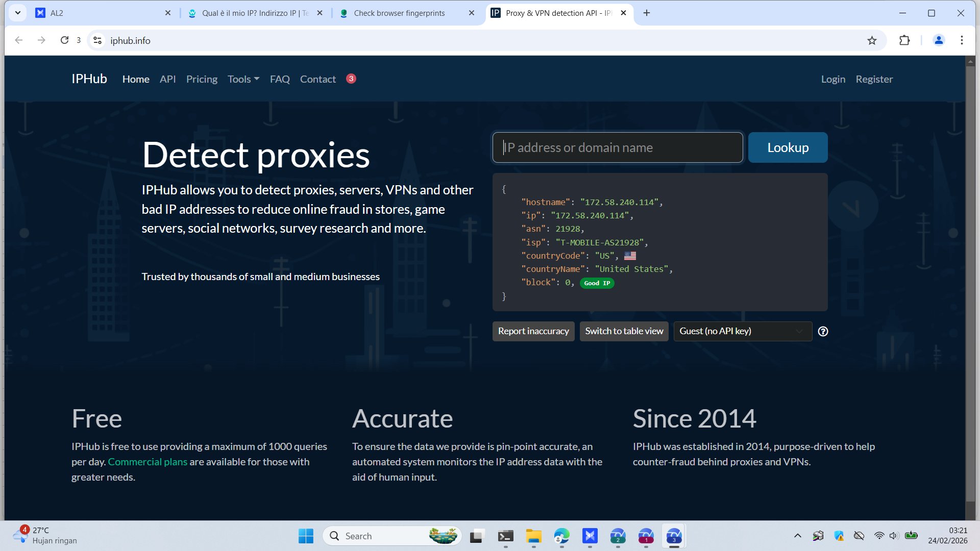The height and width of the screenshot is (551, 980).
Task: Switch to Check browser fingerprints tab
Action: point(399,13)
